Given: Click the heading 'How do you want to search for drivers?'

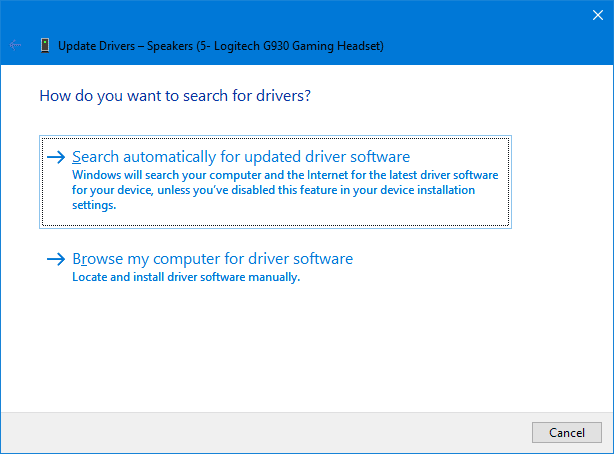Looking at the screenshot, I should [175, 96].
